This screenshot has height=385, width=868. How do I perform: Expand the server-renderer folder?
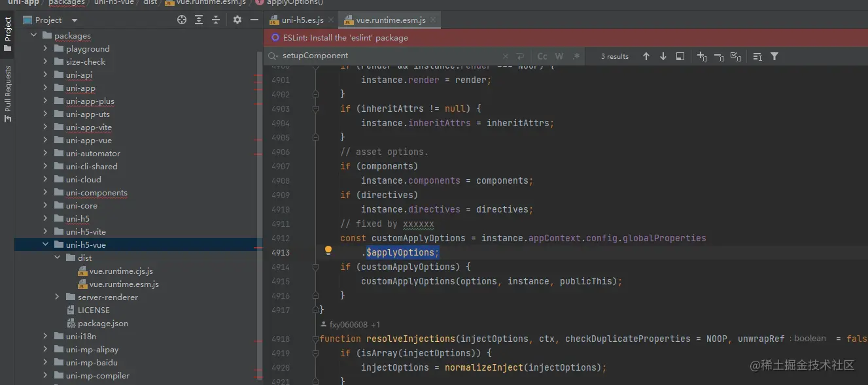coord(57,297)
